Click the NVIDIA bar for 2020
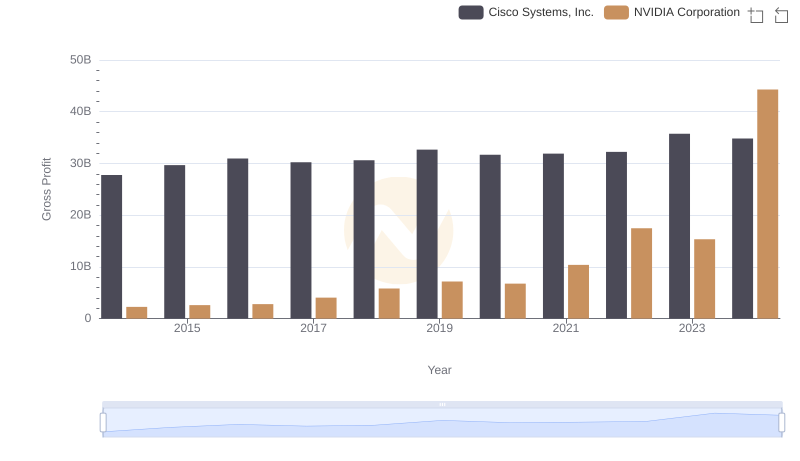Screen dimensions: 800x461 pos(515,301)
